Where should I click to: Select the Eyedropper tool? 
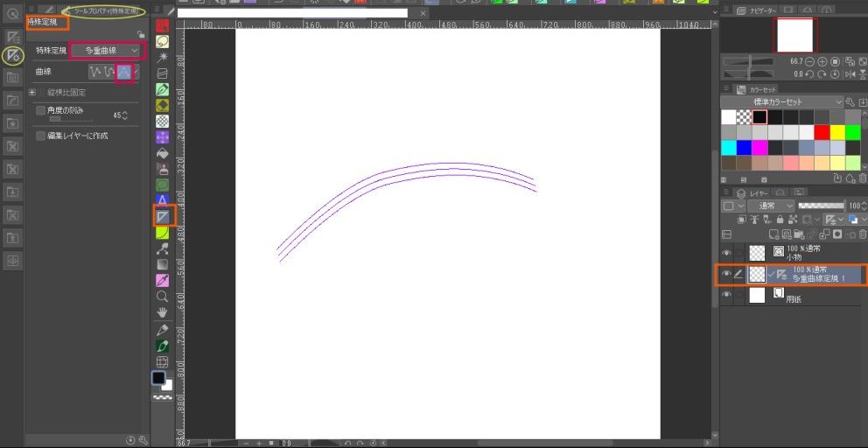pos(162,280)
